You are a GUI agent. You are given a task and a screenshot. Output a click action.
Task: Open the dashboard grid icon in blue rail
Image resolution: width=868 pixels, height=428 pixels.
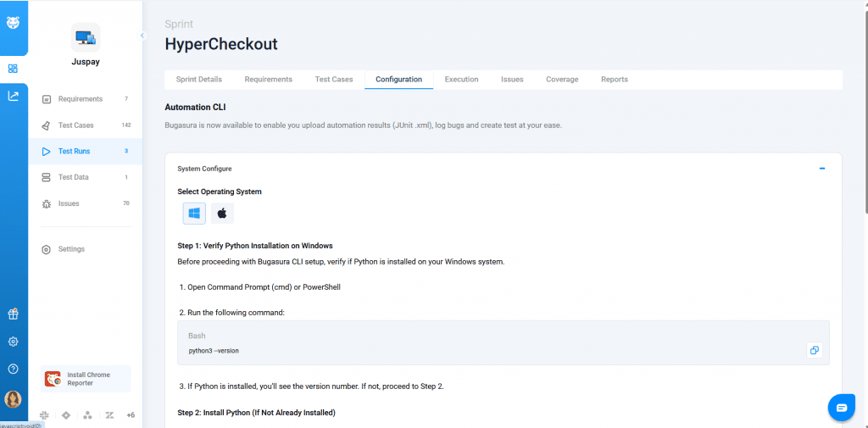point(13,69)
